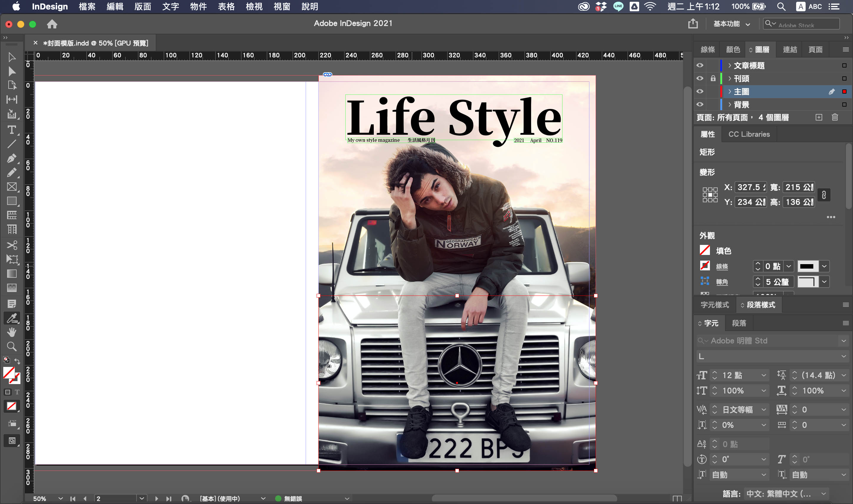Viewport: 853px width, 504px height.
Task: Expand the 主圖 layer disclosure arrow
Action: pos(729,92)
